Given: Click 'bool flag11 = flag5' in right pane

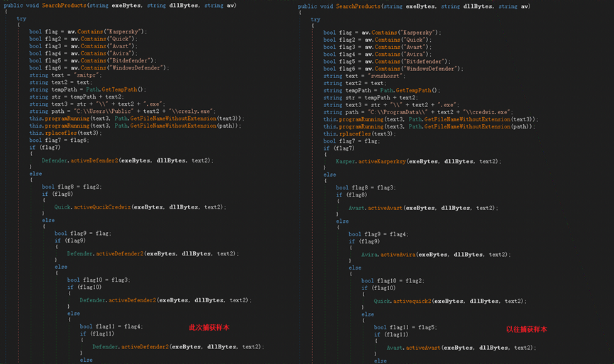Looking at the screenshot, I should click(406, 327).
